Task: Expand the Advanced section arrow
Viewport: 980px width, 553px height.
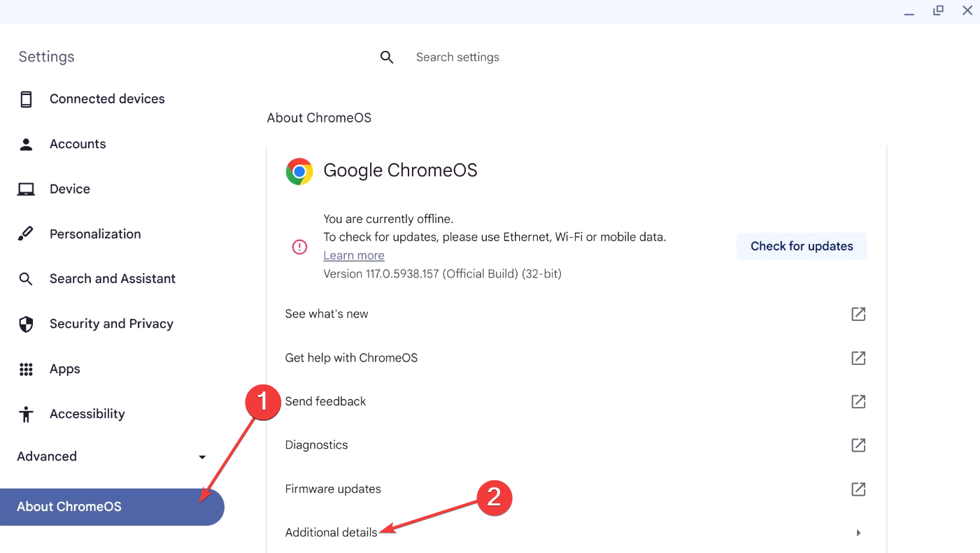Action: point(202,457)
